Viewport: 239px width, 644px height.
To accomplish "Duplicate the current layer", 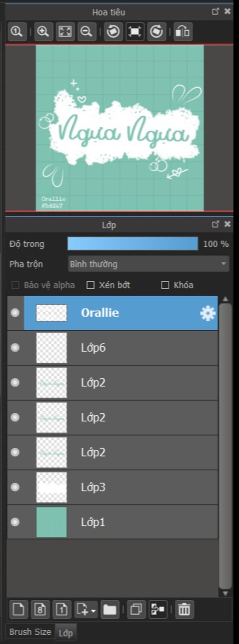I will (136, 609).
